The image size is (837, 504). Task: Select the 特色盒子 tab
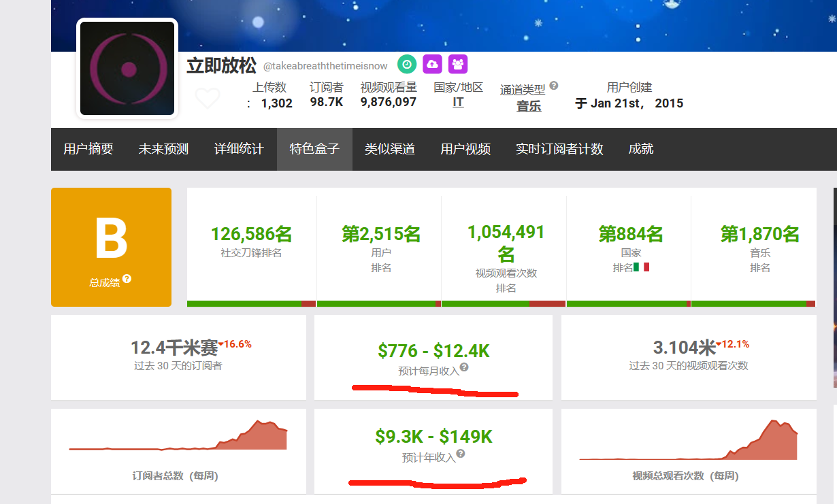(314, 149)
